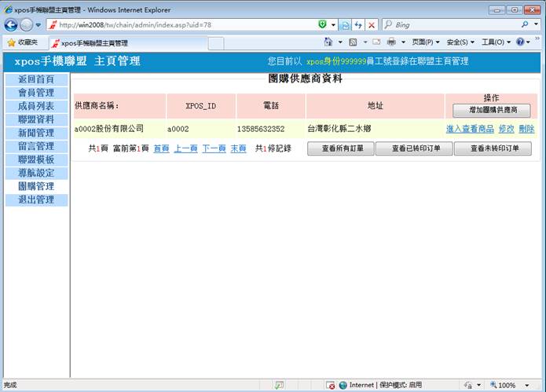Screen dimensions: 546x392
Task: Click the Print icon in command bar
Action: click(x=390, y=42)
